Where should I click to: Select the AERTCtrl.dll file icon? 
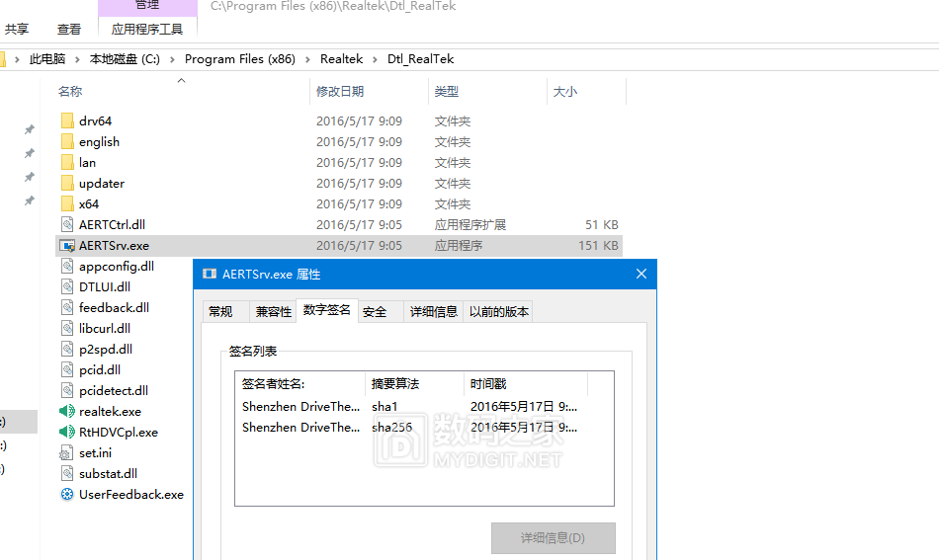pos(67,224)
